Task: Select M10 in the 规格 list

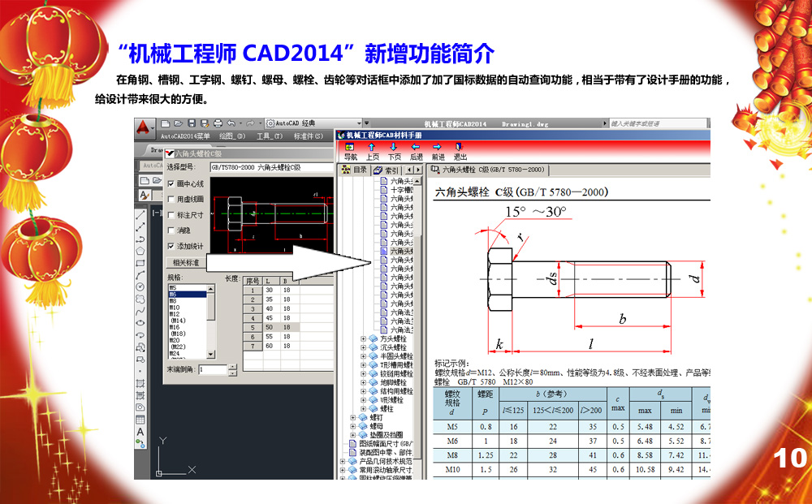Action: click(x=175, y=308)
